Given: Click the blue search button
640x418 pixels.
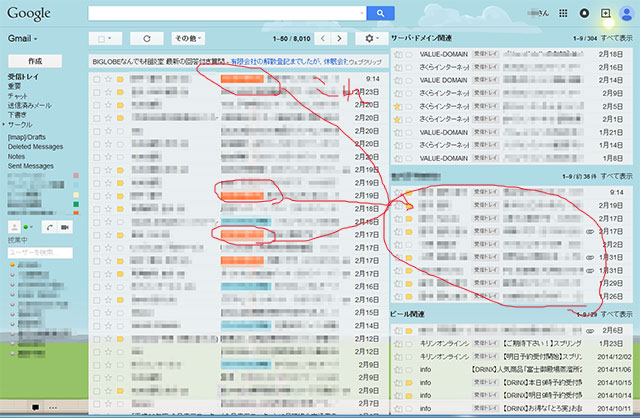Looking at the screenshot, I should (x=380, y=13).
